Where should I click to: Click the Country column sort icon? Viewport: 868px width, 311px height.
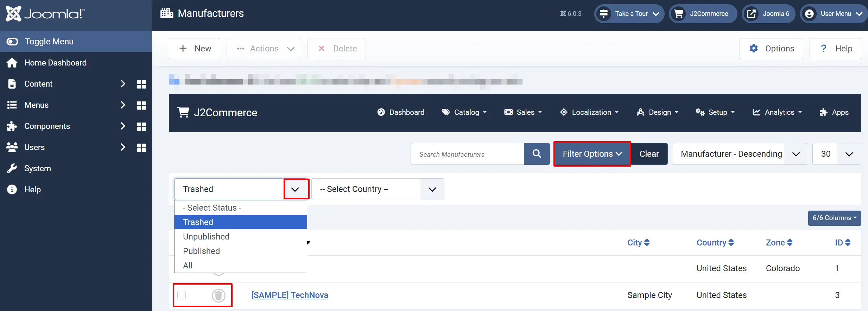731,243
